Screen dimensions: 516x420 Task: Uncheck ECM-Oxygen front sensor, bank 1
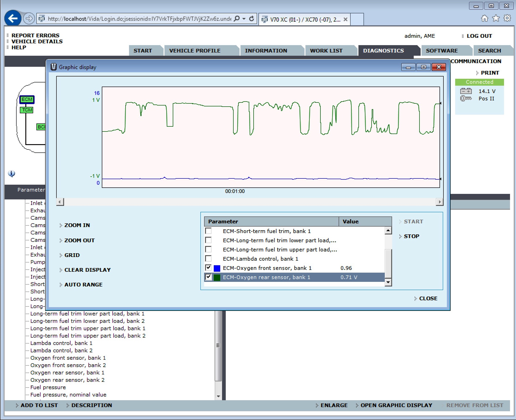208,268
